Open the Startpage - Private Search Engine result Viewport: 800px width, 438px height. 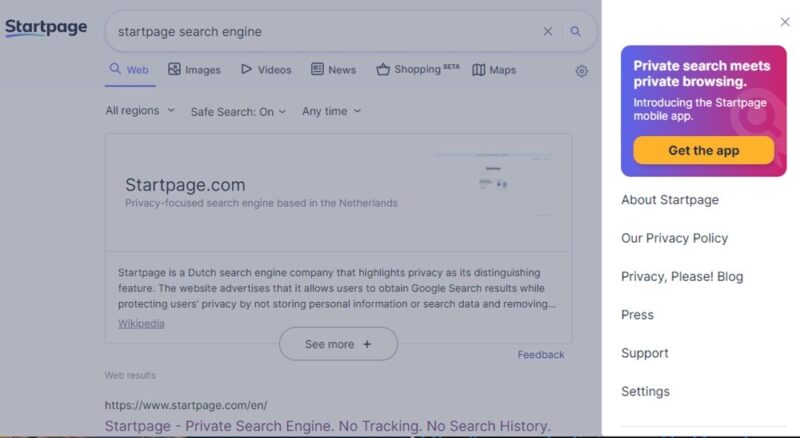(328, 426)
